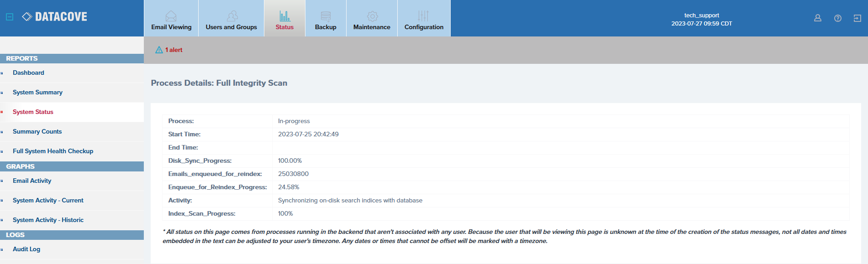Select System Status in sidebar
The width and height of the screenshot is (868, 264).
point(33,112)
